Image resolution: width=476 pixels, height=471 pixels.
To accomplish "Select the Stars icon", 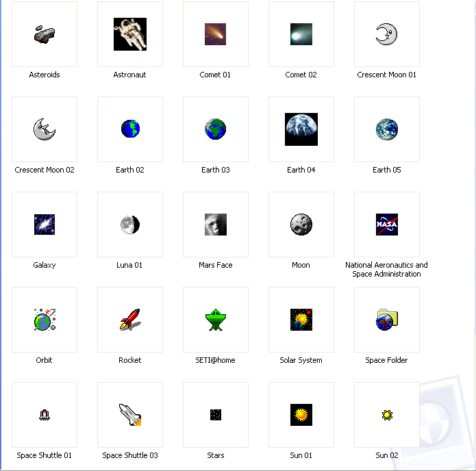I will click(216, 415).
